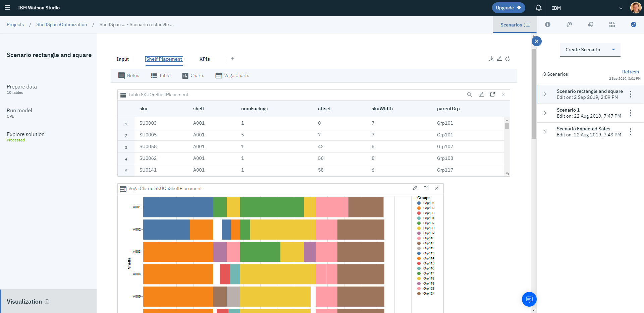Image resolution: width=644 pixels, height=313 pixels.
Task: Open the environment history icon in toolbar
Action: [x=569, y=24]
